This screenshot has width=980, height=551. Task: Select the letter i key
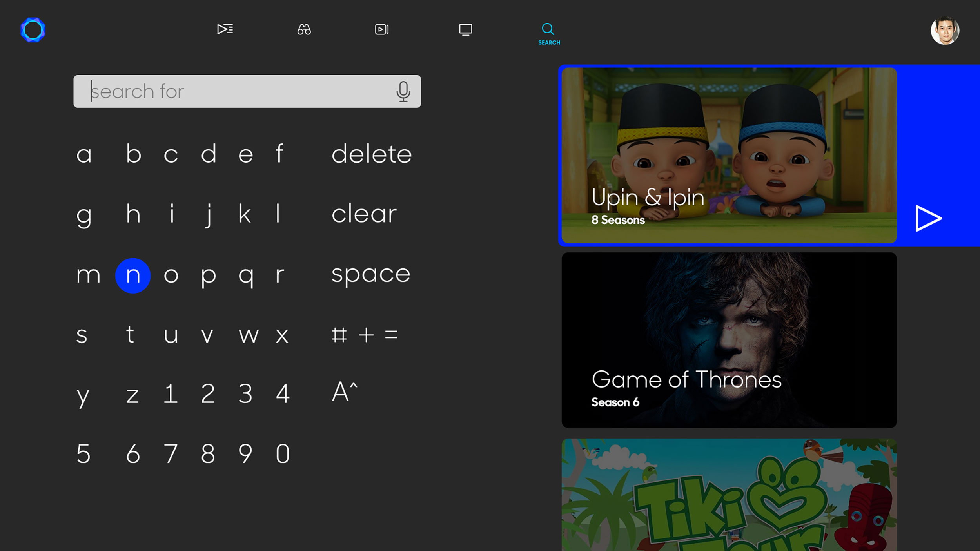tap(172, 214)
